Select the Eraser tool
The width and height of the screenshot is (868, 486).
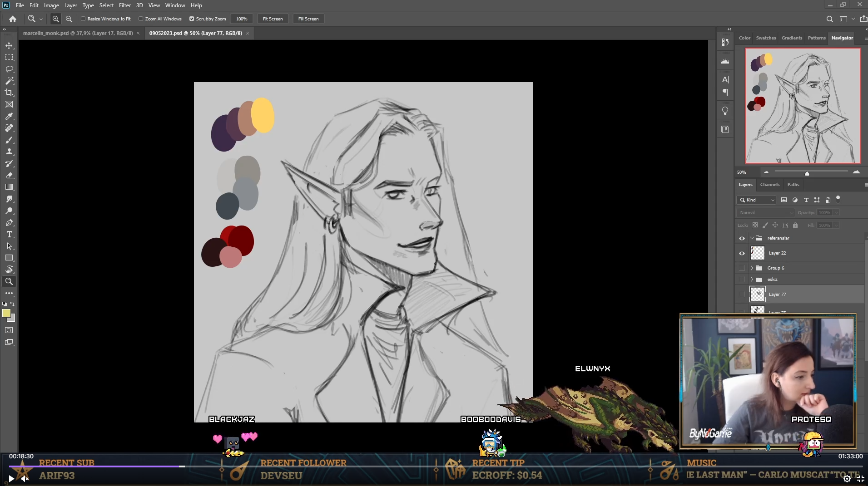(9, 175)
